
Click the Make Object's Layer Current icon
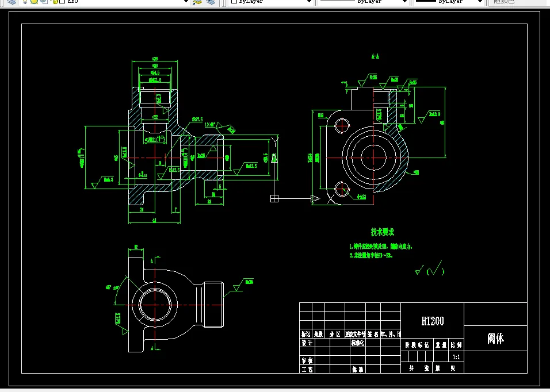point(197,2)
